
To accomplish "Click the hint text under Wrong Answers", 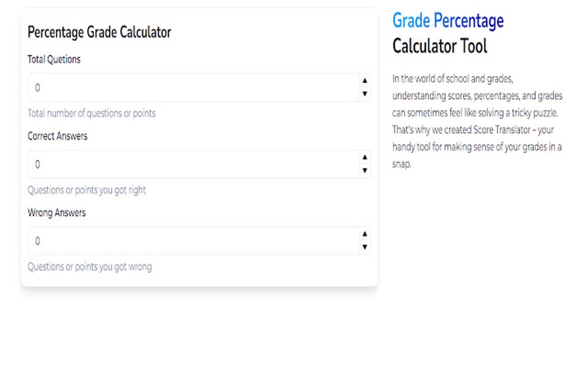I will [90, 266].
